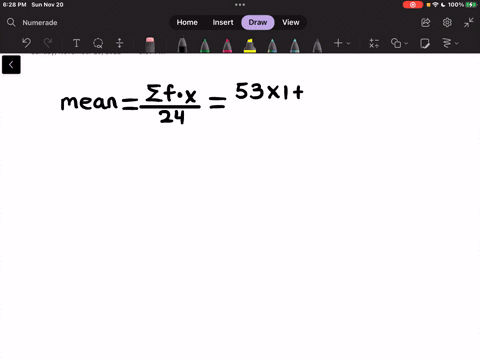
Task: Tap the handwritten denominator 24
Action: coord(172,117)
